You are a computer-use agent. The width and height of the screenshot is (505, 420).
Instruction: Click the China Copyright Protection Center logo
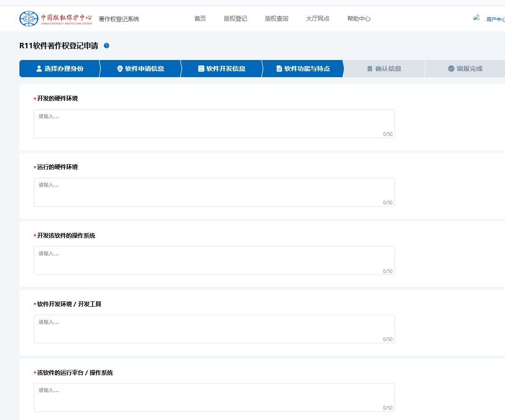pos(56,18)
